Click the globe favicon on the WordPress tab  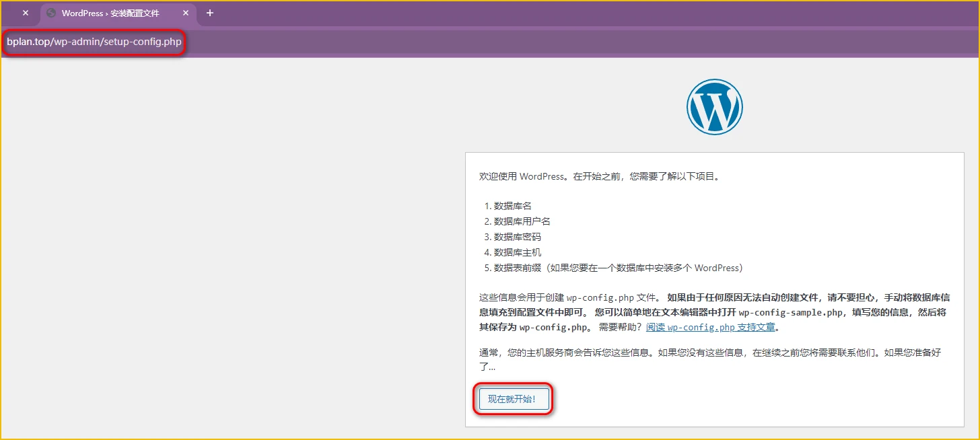(51, 13)
